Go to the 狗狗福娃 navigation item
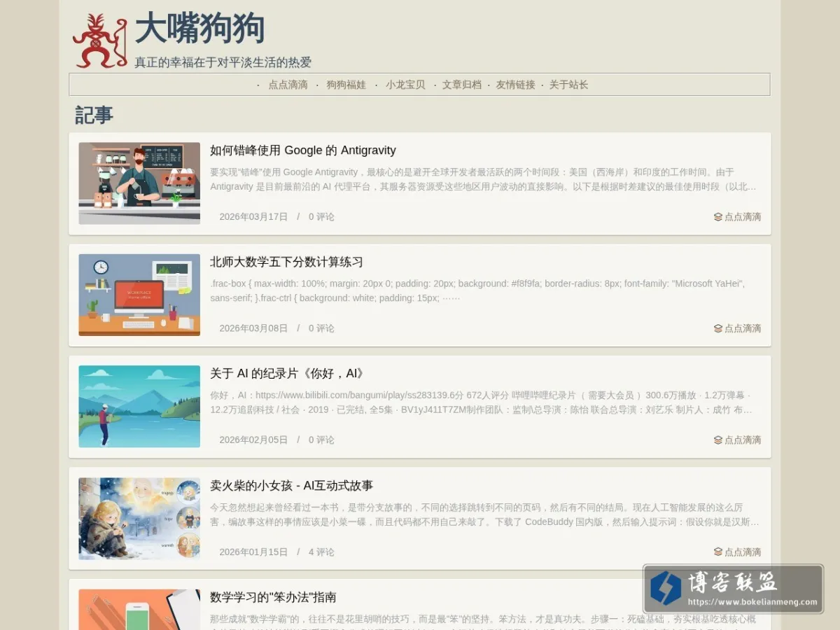This screenshot has width=840, height=630. (346, 85)
